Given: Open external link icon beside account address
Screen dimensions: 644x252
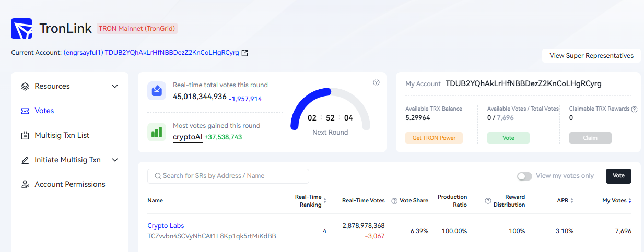Looking at the screenshot, I should [244, 53].
